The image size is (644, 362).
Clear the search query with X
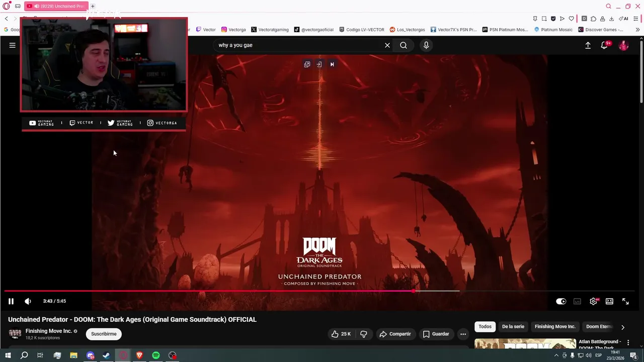(387, 45)
